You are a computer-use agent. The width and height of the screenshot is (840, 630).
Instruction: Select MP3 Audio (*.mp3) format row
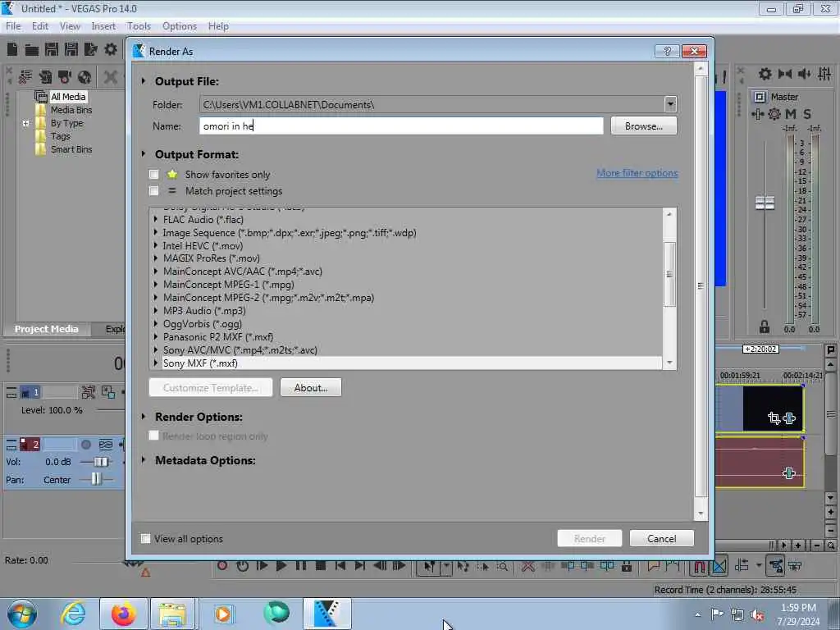[x=407, y=311]
